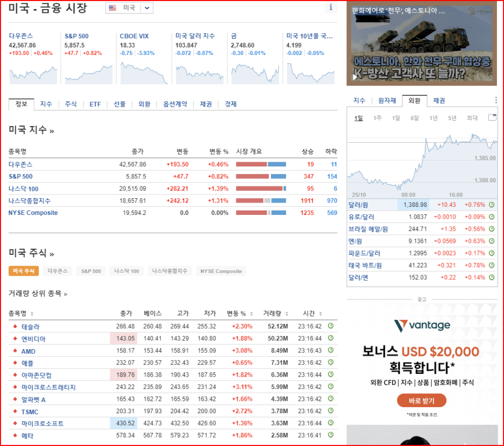Click the 나스닥 100 market overview bar
504x446 pixels.
261,189
